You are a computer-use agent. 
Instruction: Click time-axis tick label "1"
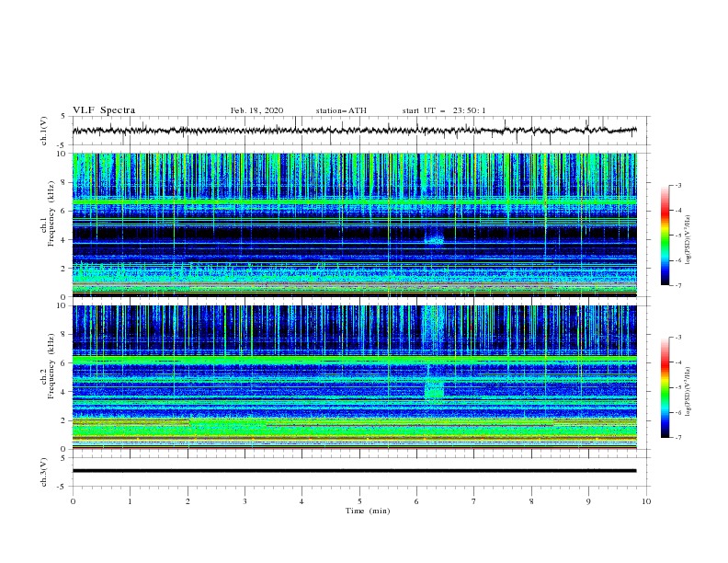tap(130, 501)
